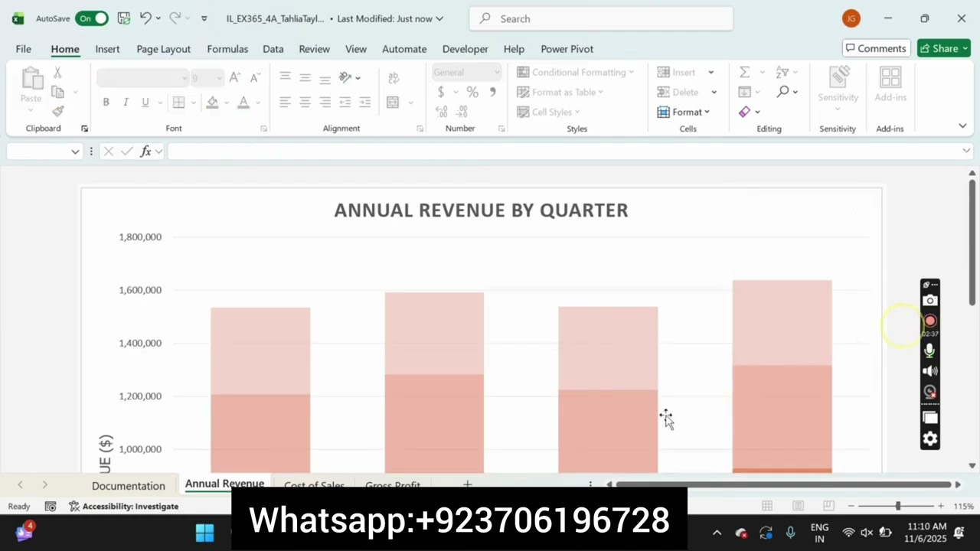Click the Undo arrow icon
Image resolution: width=980 pixels, height=551 pixels.
click(145, 18)
